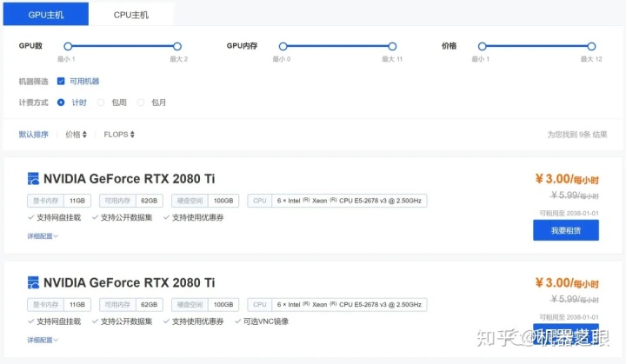
Task: Expand 详细配置 for the second machine
Action: pyautogui.click(x=43, y=340)
